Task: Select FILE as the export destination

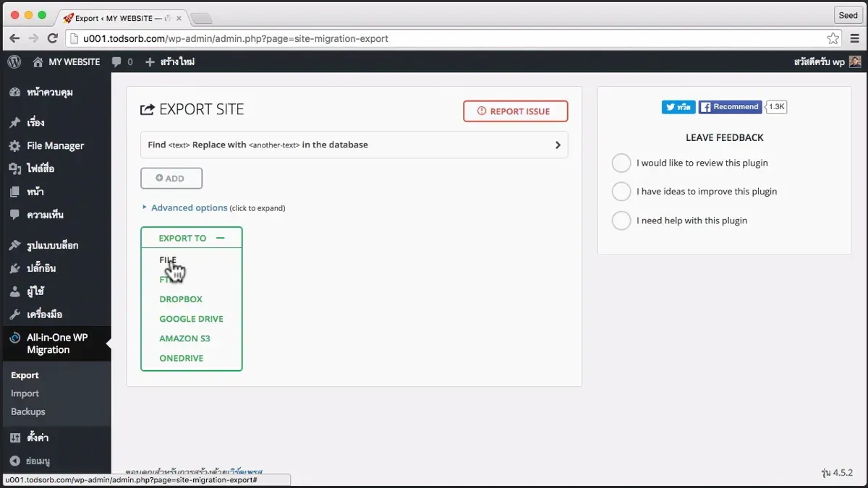Action: click(167, 260)
